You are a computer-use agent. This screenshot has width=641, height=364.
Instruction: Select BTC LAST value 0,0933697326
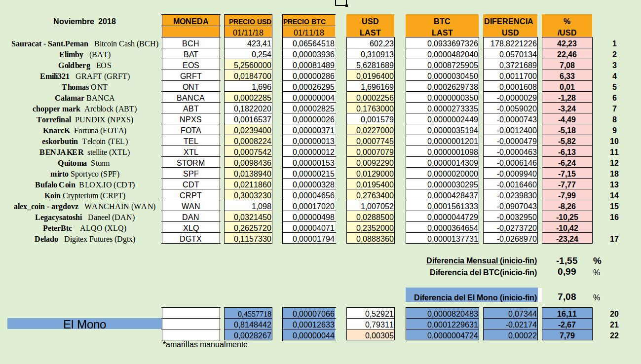[x=442, y=43]
